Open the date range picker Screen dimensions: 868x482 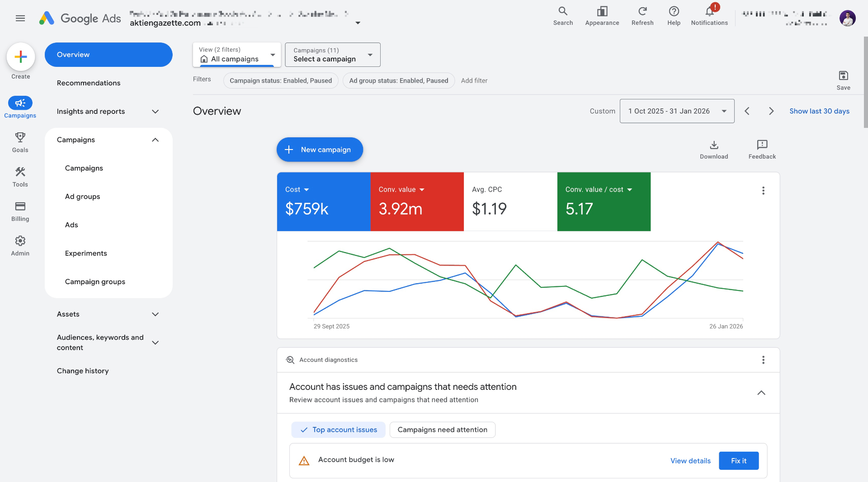pos(677,111)
